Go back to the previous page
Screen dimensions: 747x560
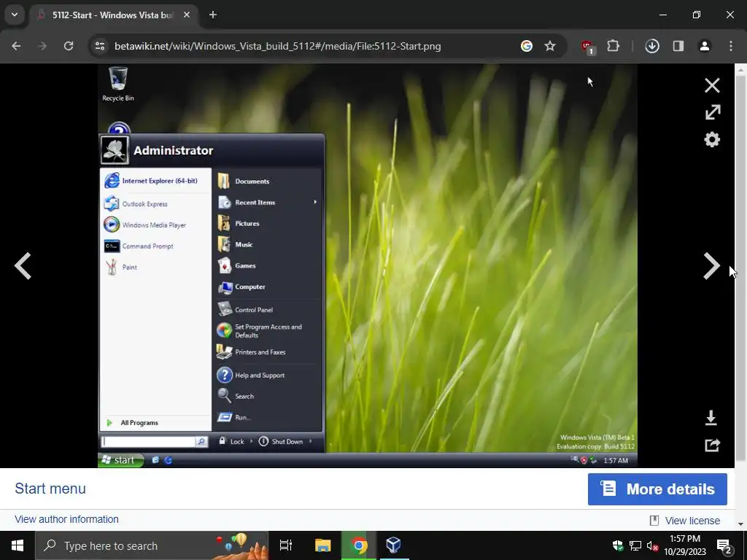pyautogui.click(x=16, y=46)
